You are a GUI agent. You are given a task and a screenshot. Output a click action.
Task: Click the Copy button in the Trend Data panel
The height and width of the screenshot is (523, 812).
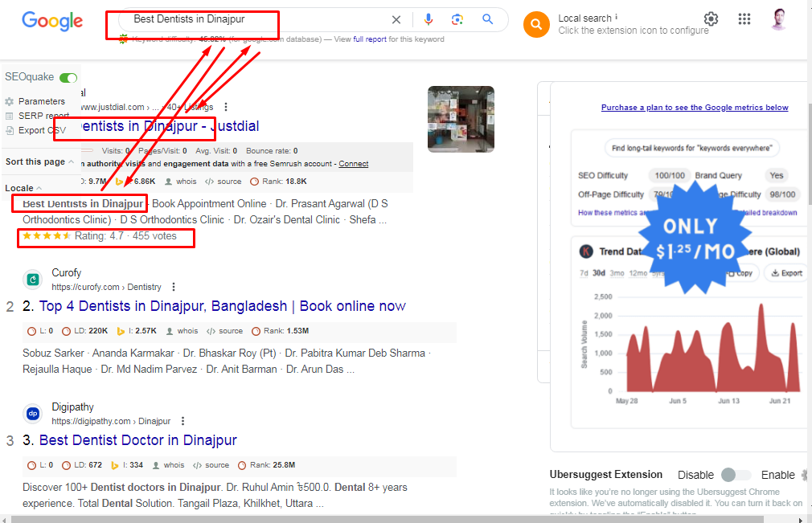[x=741, y=272]
